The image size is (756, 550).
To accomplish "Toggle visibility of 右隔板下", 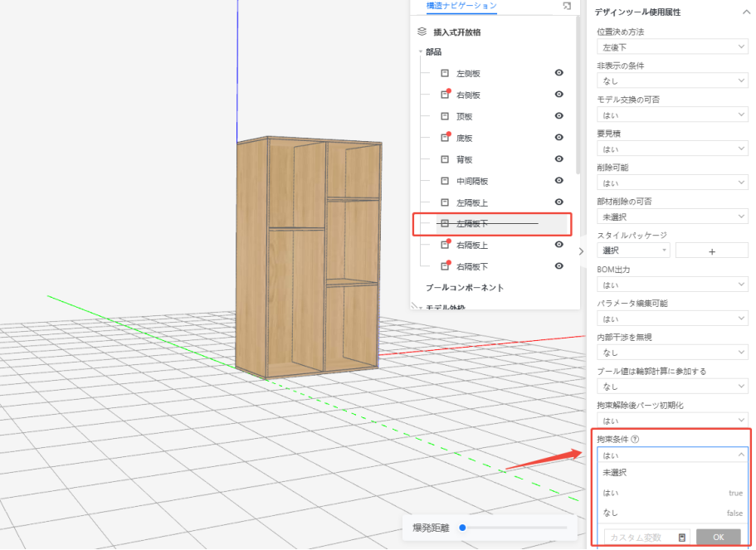I will click(x=558, y=266).
